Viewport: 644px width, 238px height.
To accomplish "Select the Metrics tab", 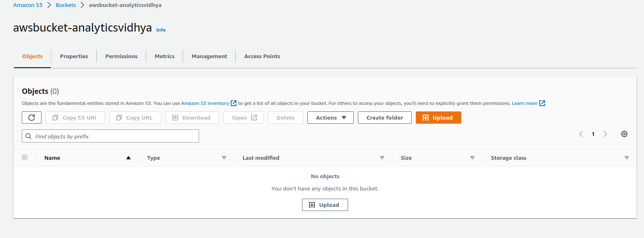I will (165, 57).
